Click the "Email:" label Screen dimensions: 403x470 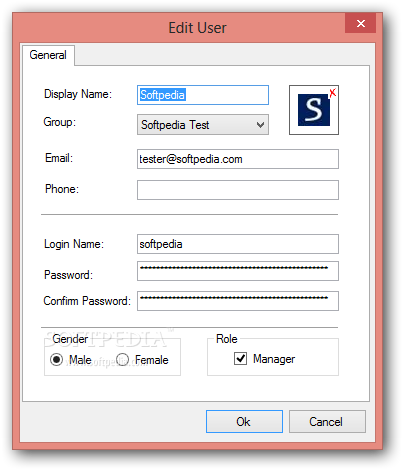point(59,158)
